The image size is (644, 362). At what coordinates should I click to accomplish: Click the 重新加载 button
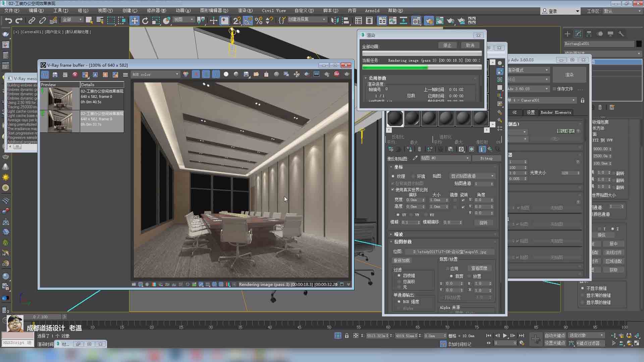(x=401, y=260)
